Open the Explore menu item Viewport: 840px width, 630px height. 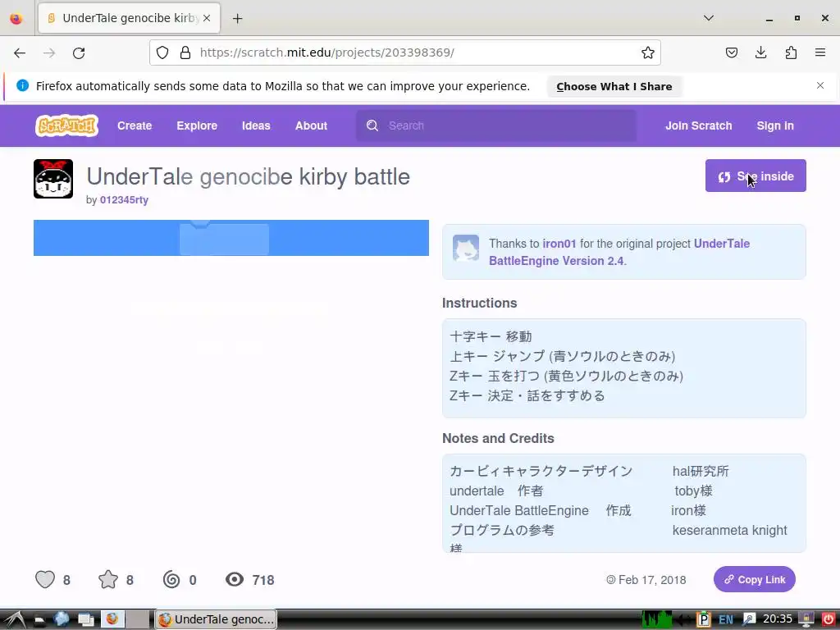(x=197, y=126)
